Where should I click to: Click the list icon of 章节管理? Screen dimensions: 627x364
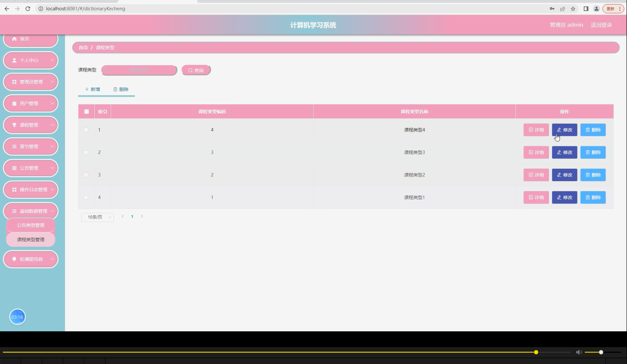tap(14, 146)
